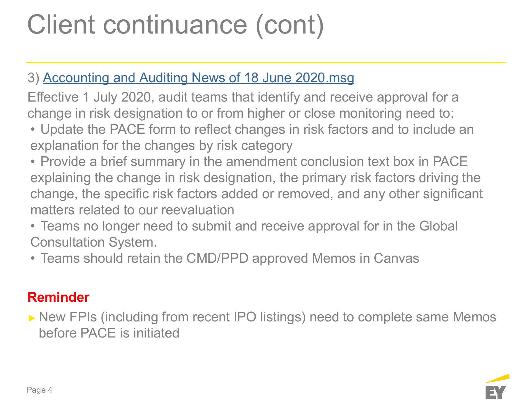Click the yellow divider line under the title
532x411 pixels.
266,62
